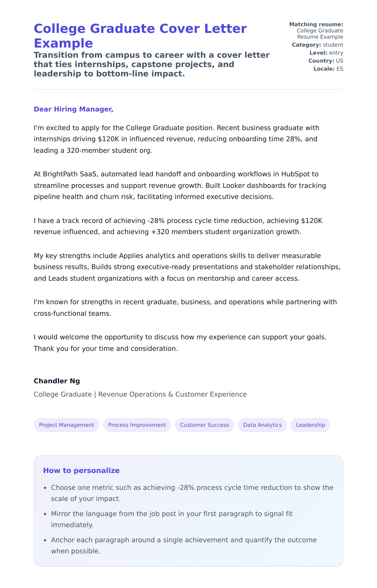Select the Data Analytics skill tag
Viewport: 377px width, 588px height.
point(262,425)
